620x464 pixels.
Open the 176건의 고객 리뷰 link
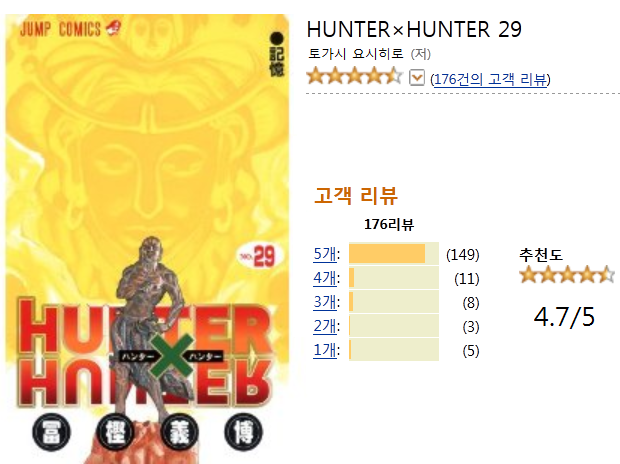pos(490,79)
